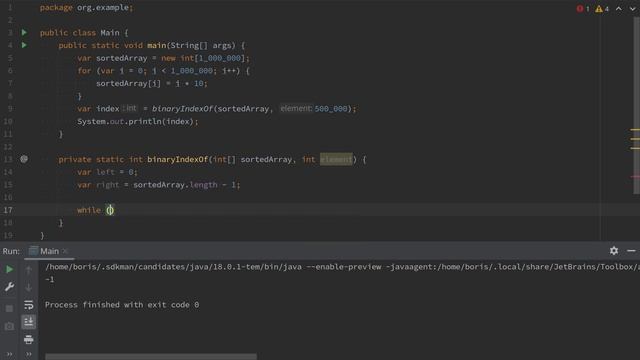Click 'Process finished with exit code 0'
Image resolution: width=640 pixels, height=360 pixels.
[122, 305]
